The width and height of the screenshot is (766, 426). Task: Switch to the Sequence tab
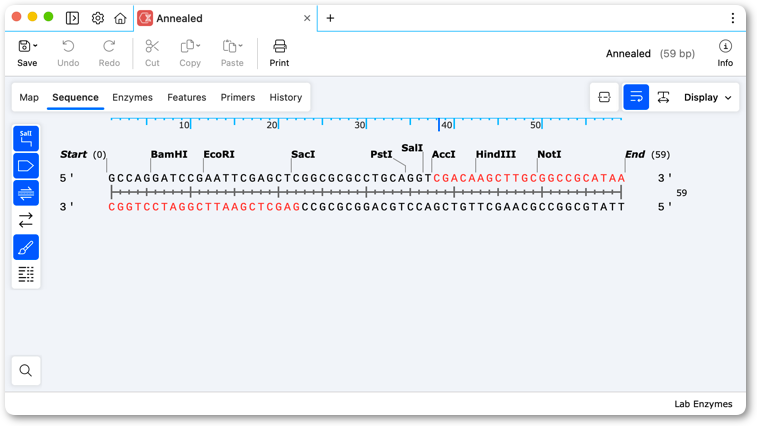(75, 97)
